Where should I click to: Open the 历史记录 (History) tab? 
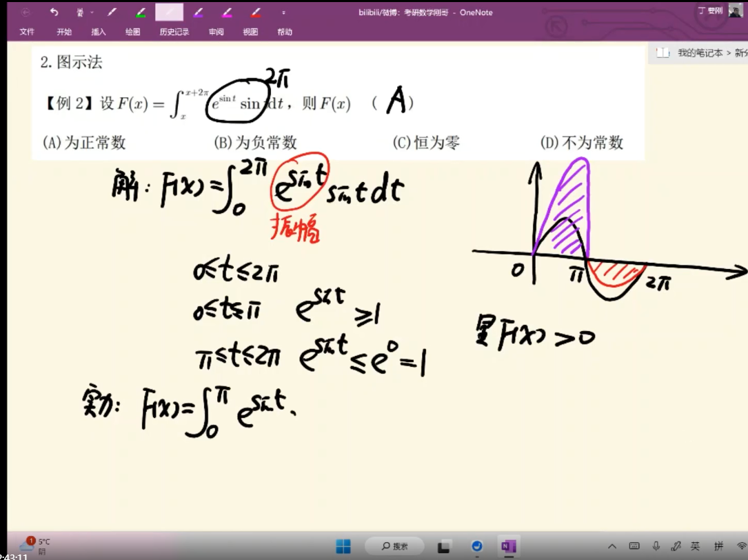click(x=174, y=32)
